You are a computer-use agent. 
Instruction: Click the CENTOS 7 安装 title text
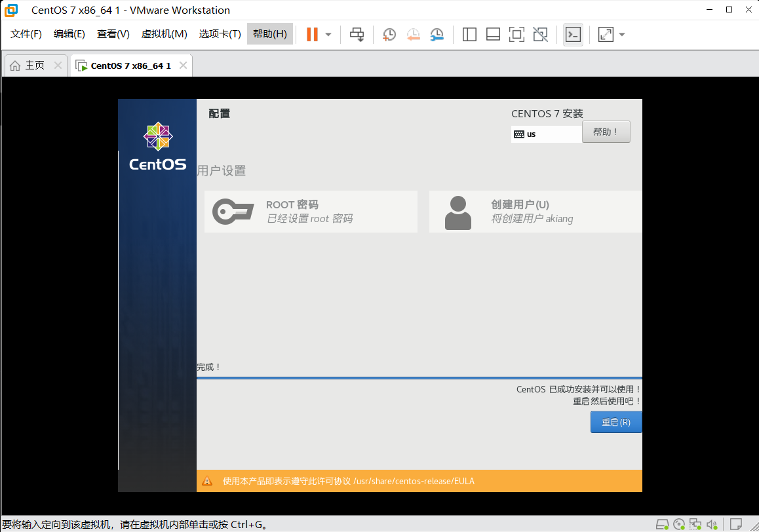547,114
